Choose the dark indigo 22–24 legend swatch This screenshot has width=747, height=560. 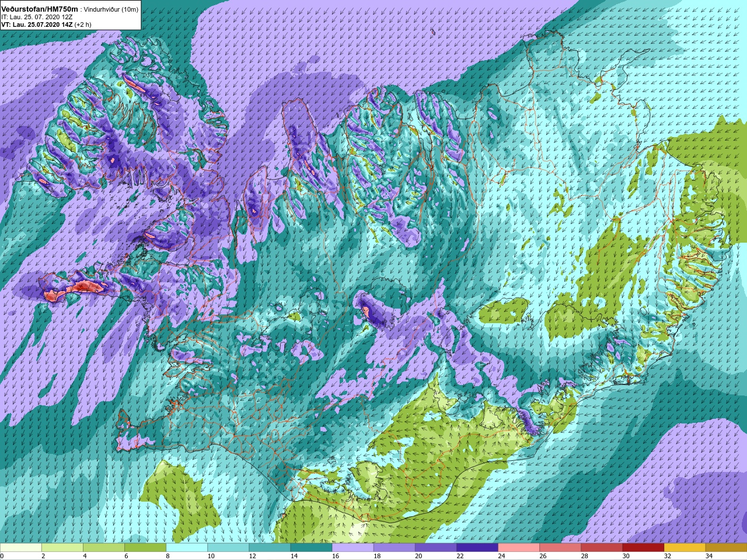click(477, 548)
